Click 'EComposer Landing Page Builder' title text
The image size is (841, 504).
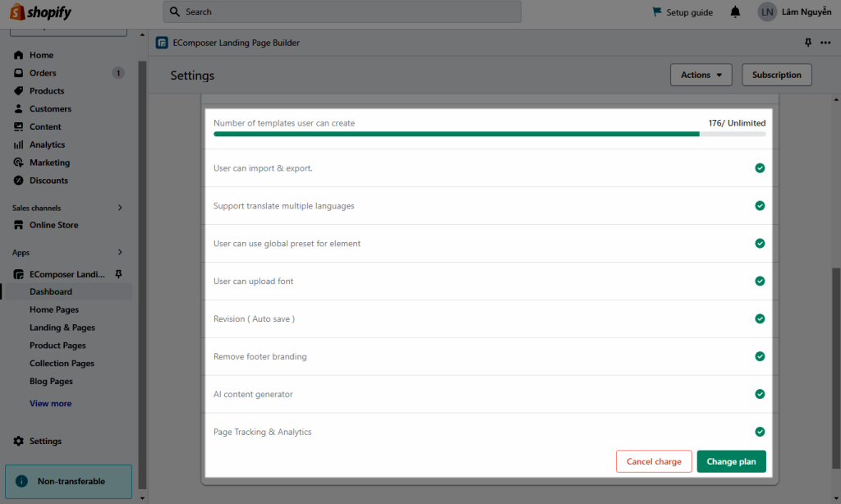tap(236, 43)
